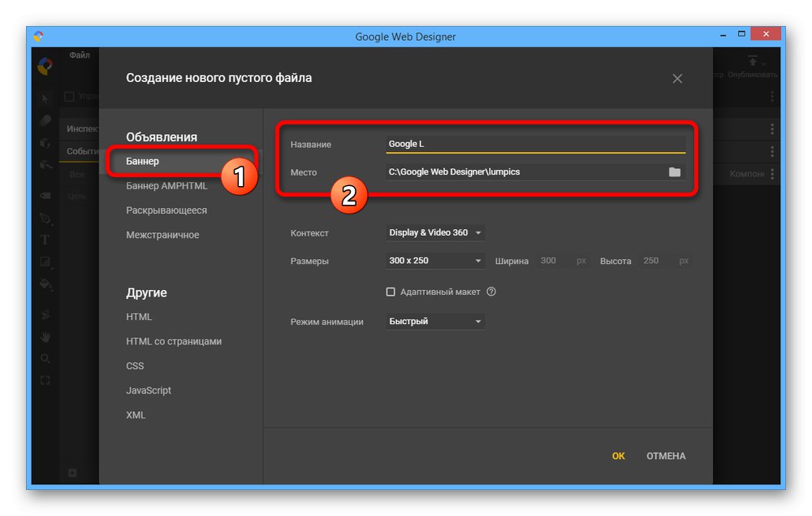Select the Tag tool in the background toolbar
Screen dimensions: 812x516
45,195
